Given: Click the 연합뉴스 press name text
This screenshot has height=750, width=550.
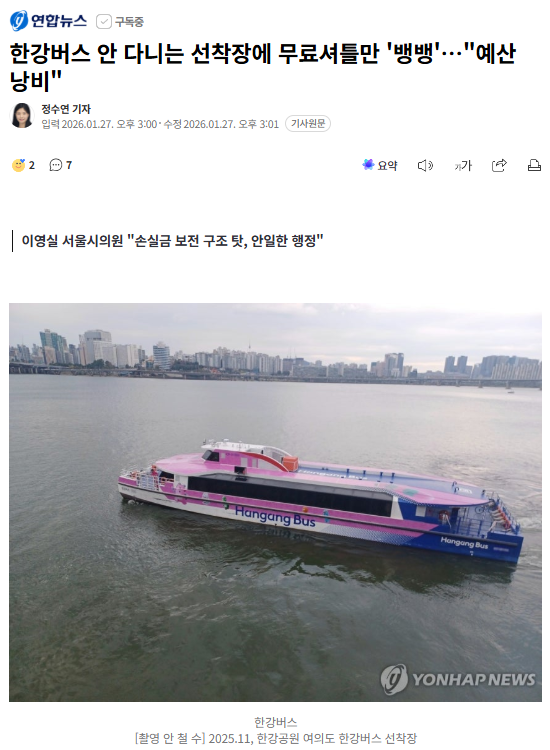Looking at the screenshot, I should coord(59,21).
